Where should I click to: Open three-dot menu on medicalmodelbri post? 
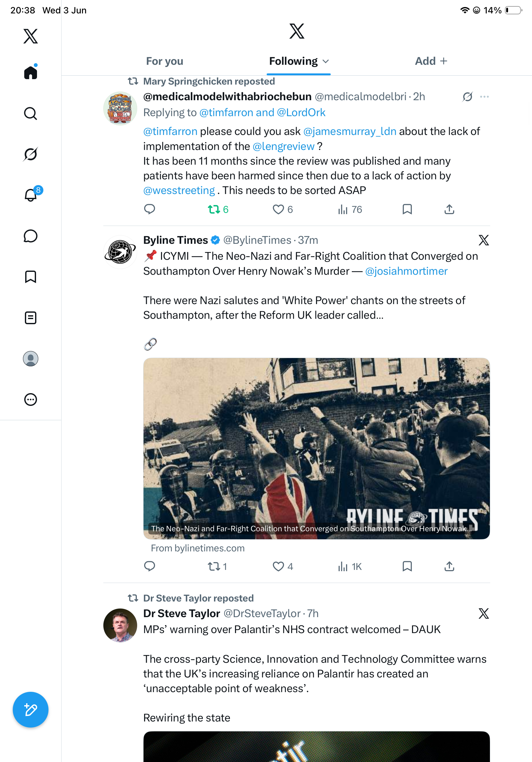click(x=484, y=97)
